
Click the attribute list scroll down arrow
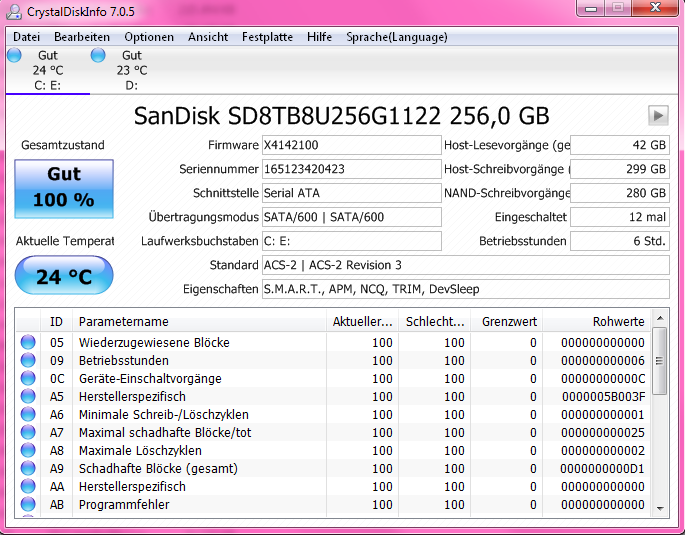(660, 508)
